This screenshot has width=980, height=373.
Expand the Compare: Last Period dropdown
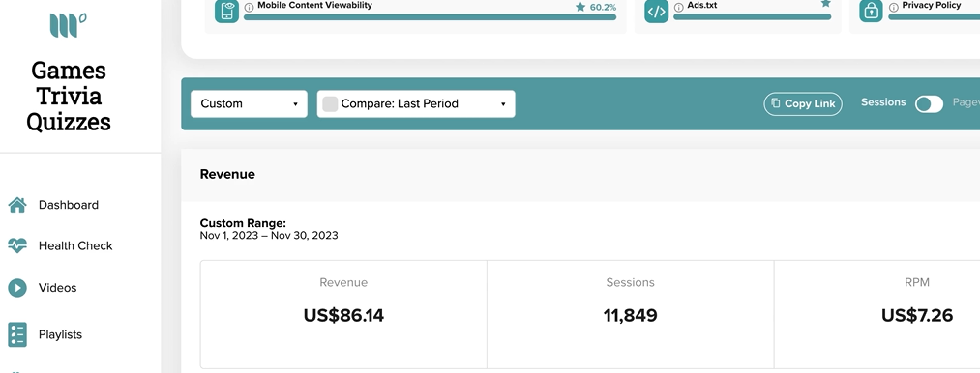[x=416, y=103]
